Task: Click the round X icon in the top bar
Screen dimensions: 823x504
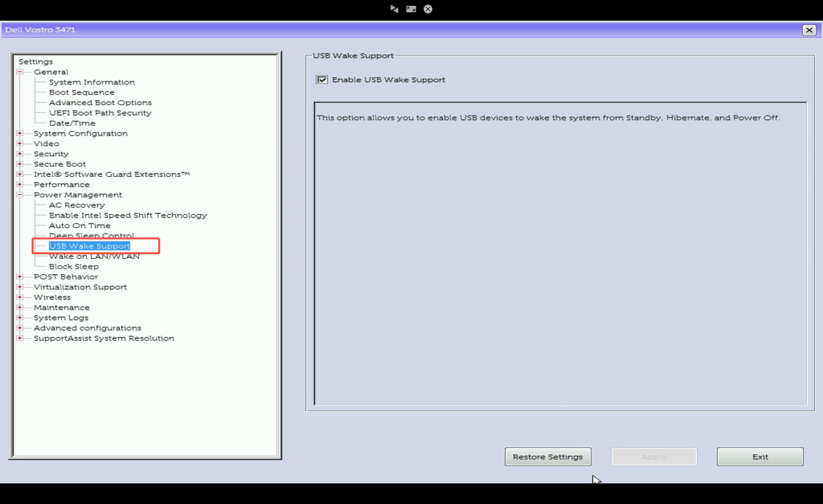Action: point(428,9)
